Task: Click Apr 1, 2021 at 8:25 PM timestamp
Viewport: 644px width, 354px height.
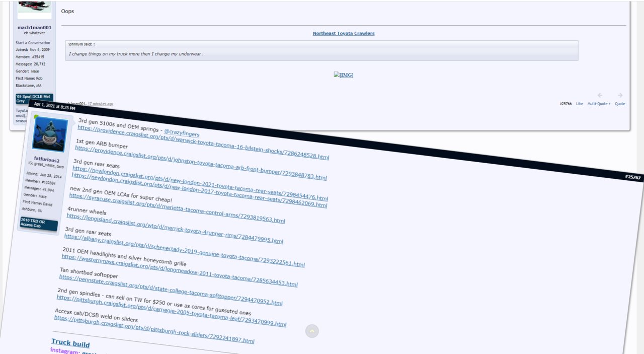Action: [55, 106]
